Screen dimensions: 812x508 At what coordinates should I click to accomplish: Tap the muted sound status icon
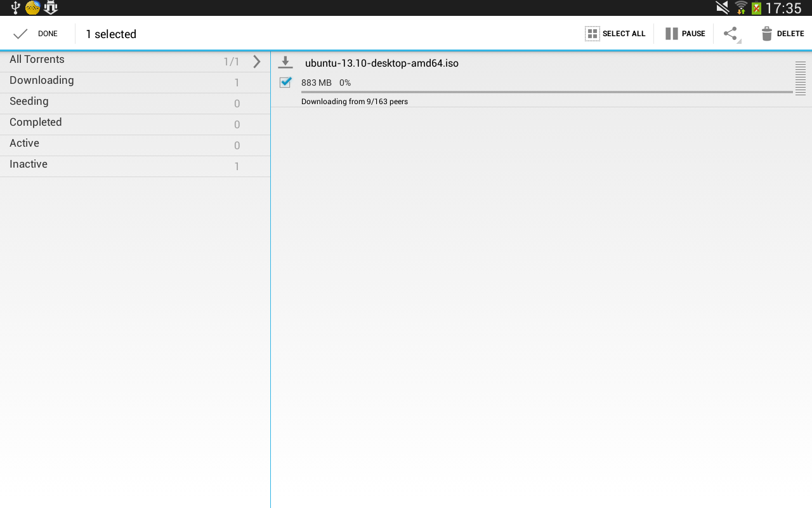722,8
